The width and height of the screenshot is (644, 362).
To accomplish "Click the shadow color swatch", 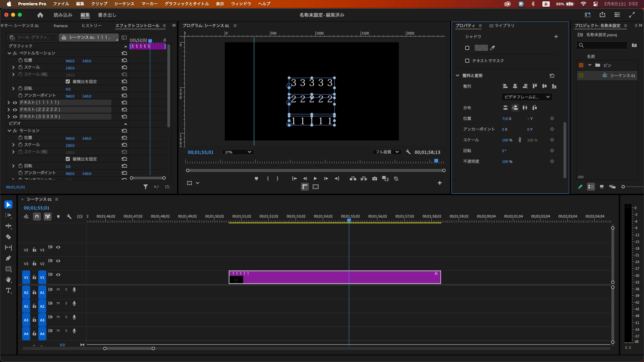I will (481, 48).
